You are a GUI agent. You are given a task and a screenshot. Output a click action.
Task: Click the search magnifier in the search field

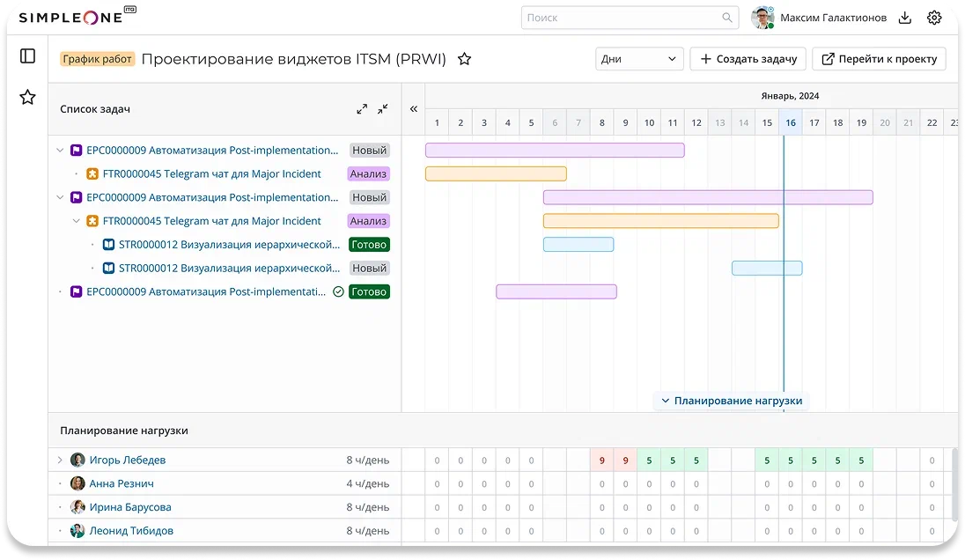[726, 17]
